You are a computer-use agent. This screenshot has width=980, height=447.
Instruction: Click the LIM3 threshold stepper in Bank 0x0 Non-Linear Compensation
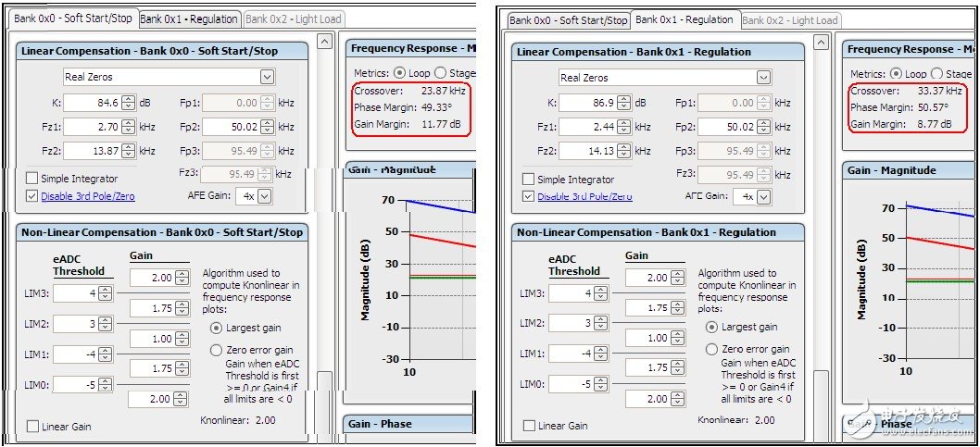click(105, 293)
